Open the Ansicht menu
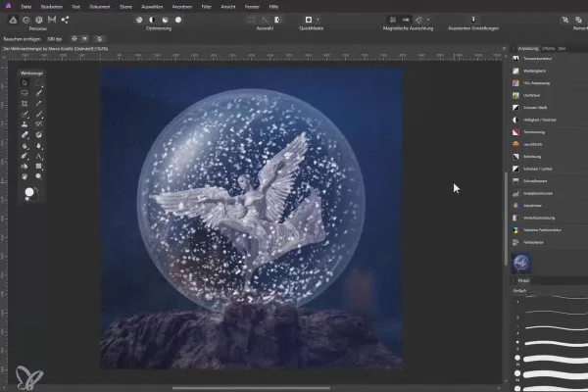 [228, 7]
